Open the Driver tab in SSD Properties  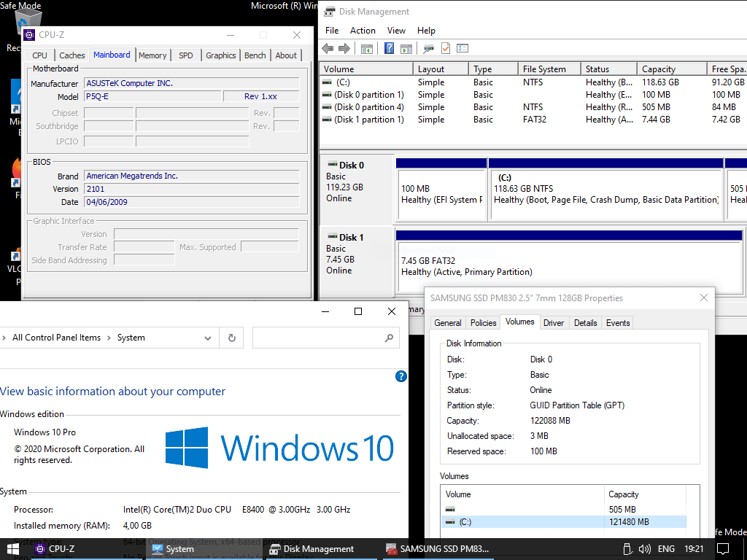click(x=554, y=323)
